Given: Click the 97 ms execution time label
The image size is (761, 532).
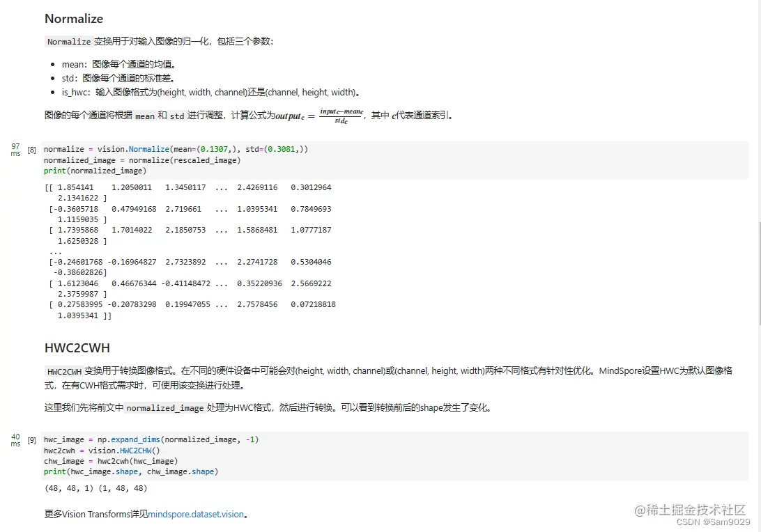Looking at the screenshot, I should coord(15,150).
